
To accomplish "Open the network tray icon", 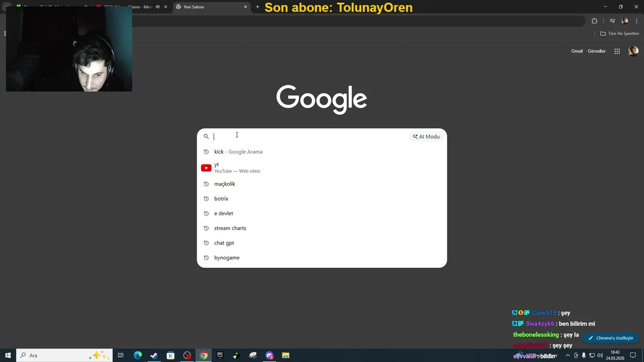I will [x=592, y=355].
